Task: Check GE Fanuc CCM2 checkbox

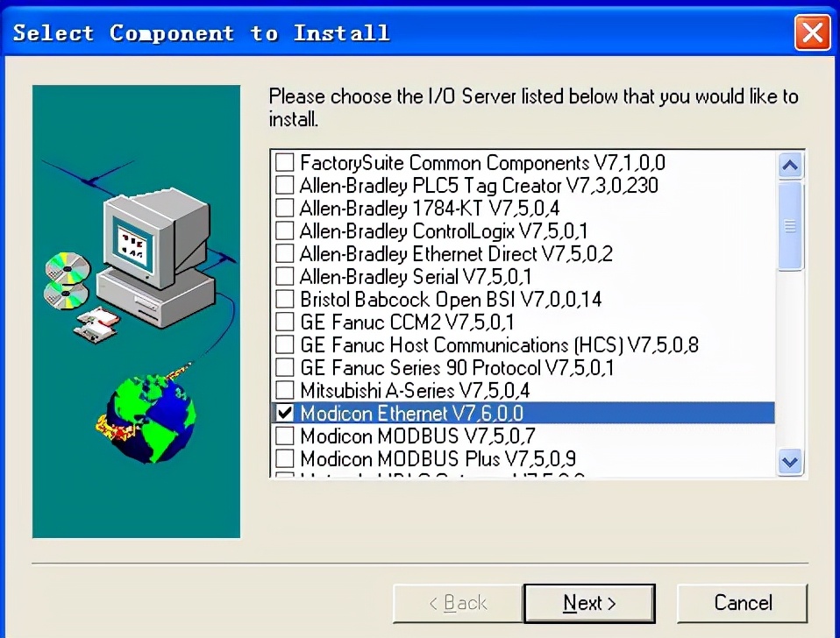Action: (x=284, y=321)
